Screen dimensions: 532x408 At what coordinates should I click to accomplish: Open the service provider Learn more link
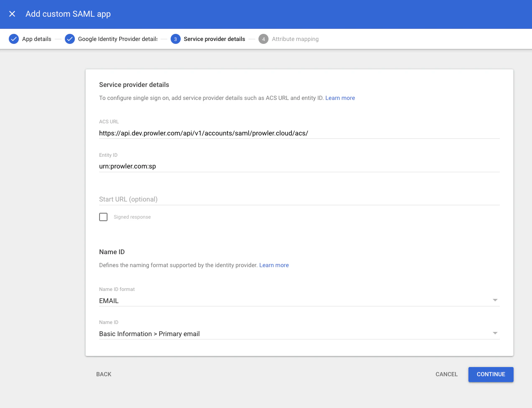(340, 97)
